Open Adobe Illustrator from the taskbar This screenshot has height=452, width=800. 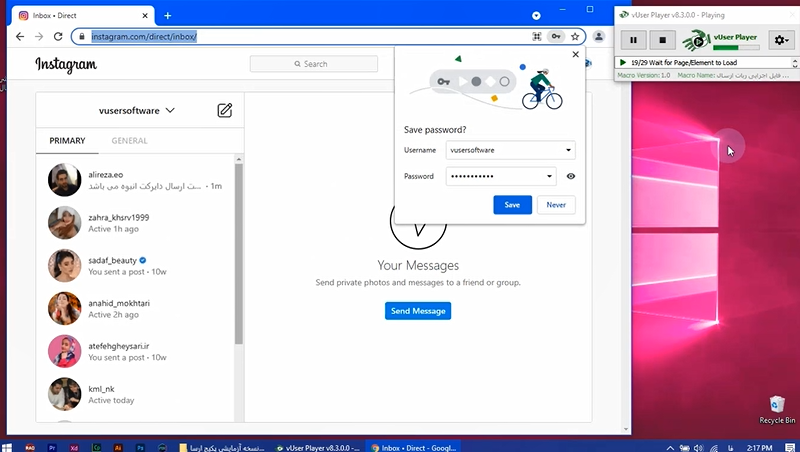118,447
